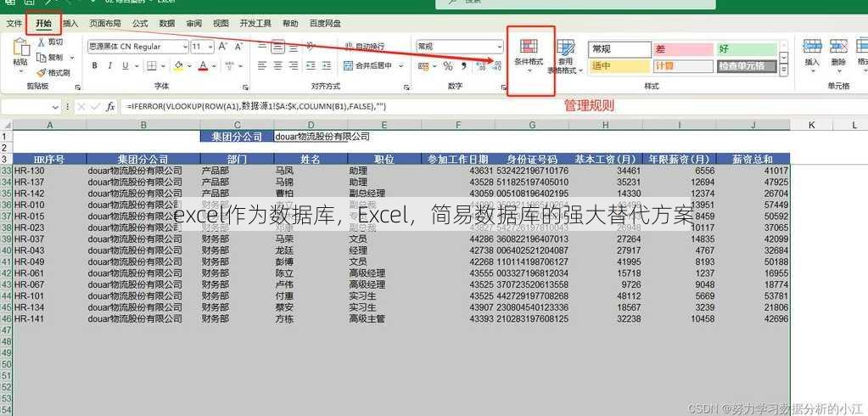Apply the Calculation (计算) cell style

(683, 66)
